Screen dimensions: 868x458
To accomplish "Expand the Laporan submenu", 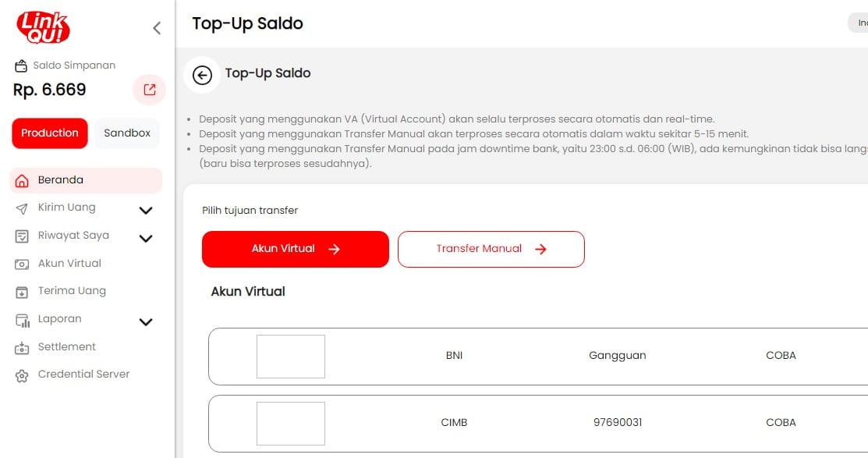I will [x=145, y=321].
